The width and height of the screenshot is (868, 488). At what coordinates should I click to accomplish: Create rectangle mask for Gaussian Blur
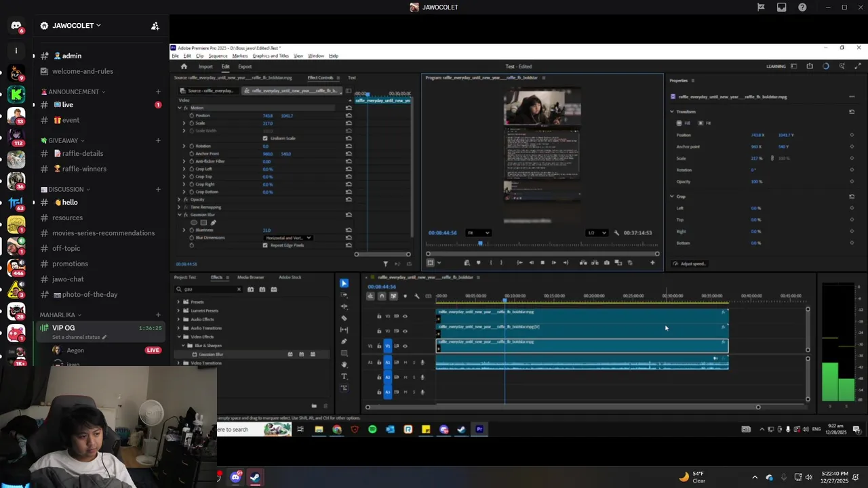(x=203, y=222)
